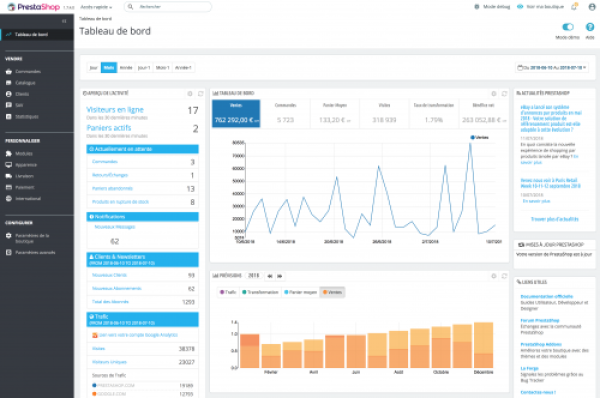The height and width of the screenshot is (398, 600).
Task: Select the Année period tab
Action: tap(126, 68)
